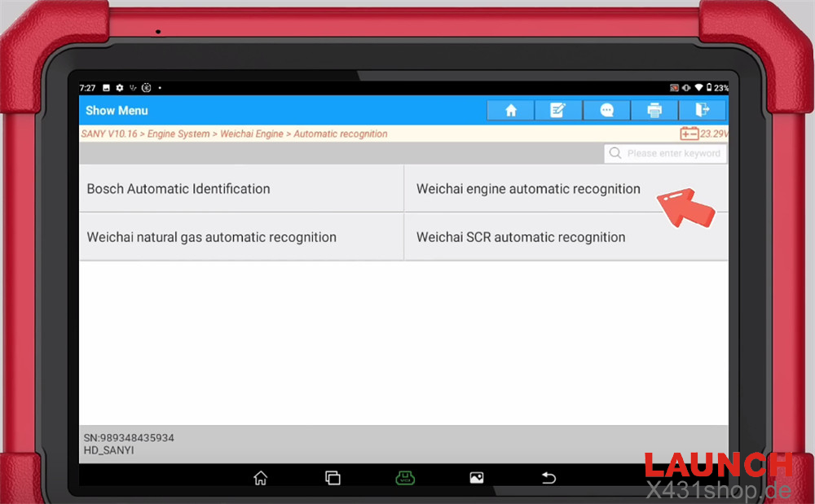
Task: Tap the settings gear in status bar
Action: tap(120, 88)
